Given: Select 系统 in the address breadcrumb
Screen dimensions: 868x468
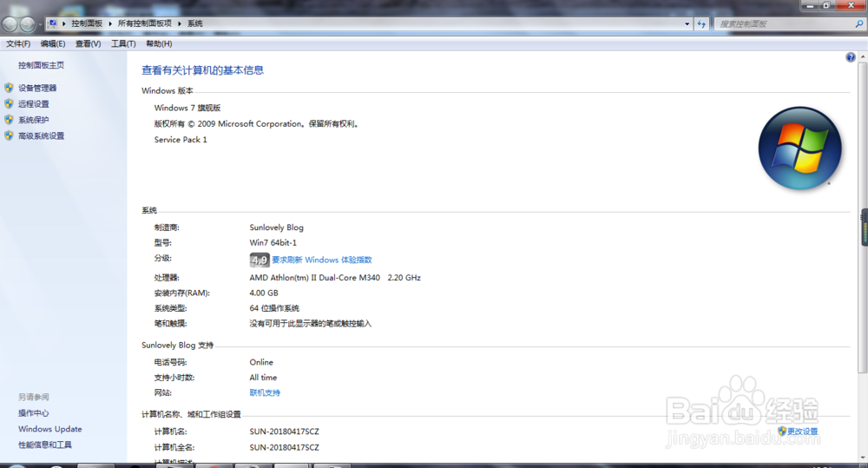Looking at the screenshot, I should coord(194,23).
